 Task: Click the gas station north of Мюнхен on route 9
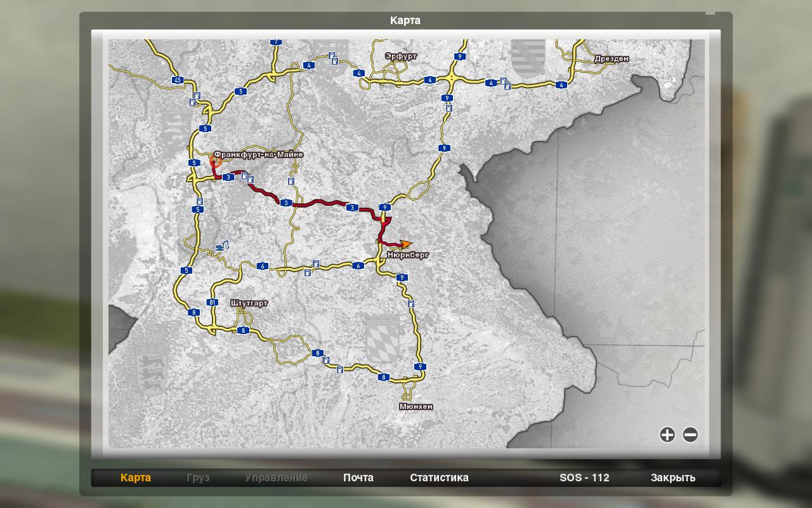click(x=411, y=304)
